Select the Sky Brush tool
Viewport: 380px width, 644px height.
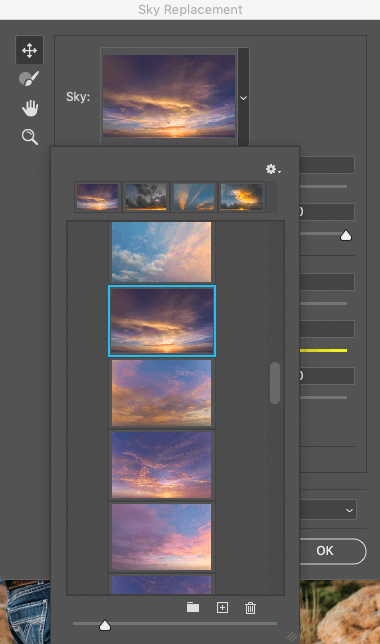pos(29,78)
